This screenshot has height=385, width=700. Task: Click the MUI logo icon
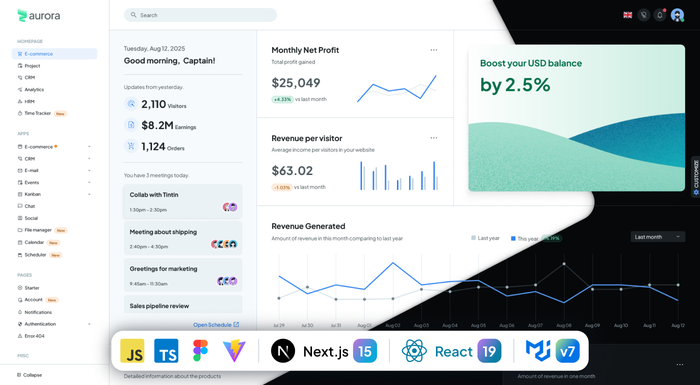tap(538, 351)
